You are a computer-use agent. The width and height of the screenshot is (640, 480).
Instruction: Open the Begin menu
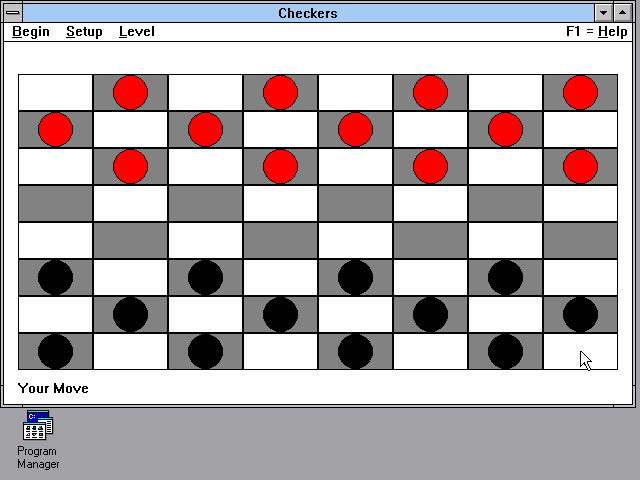[30, 31]
